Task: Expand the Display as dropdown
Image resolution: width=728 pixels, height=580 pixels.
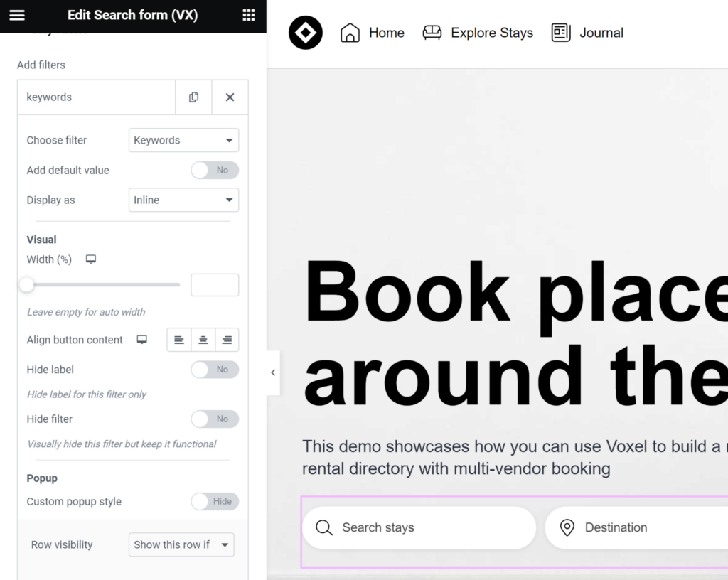Action: [x=183, y=200]
